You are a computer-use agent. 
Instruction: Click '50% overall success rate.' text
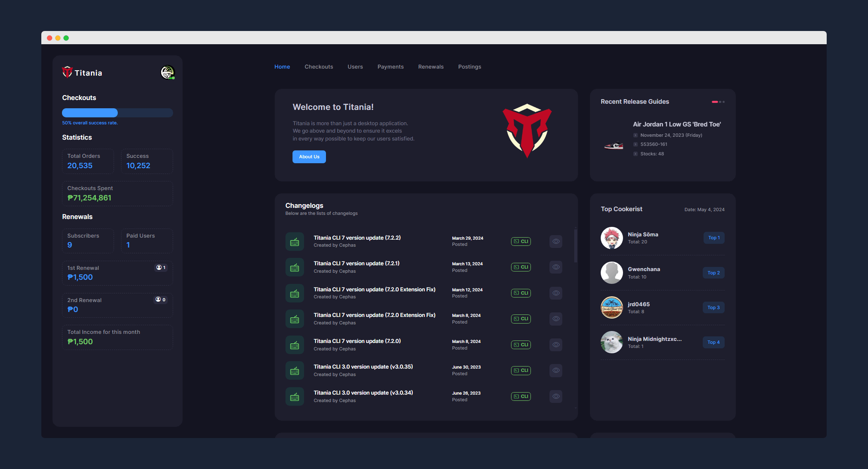click(x=90, y=123)
